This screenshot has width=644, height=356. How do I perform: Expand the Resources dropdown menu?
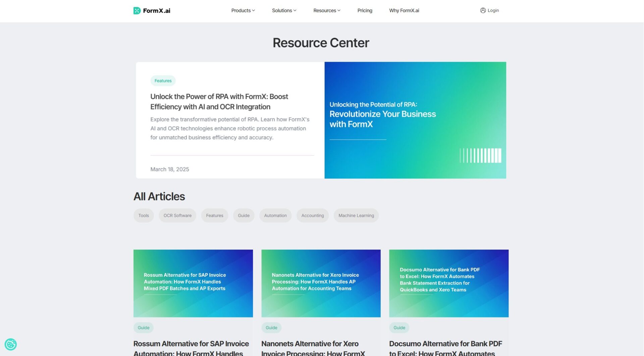[x=326, y=10]
